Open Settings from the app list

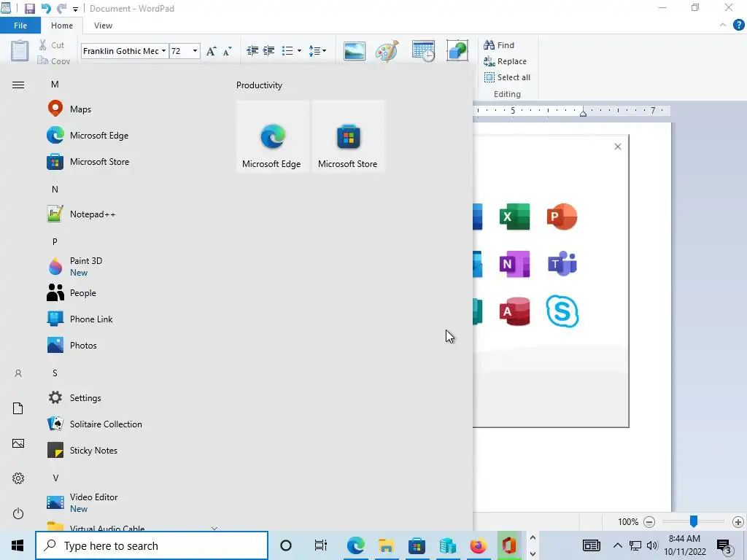[74, 397]
